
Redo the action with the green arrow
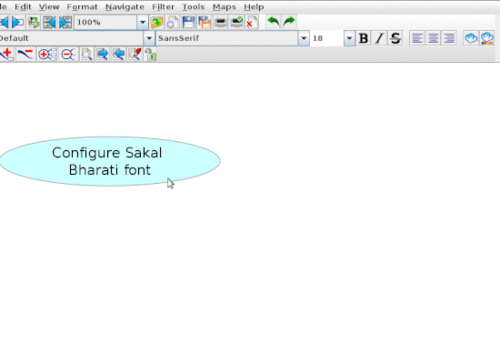[289, 22]
